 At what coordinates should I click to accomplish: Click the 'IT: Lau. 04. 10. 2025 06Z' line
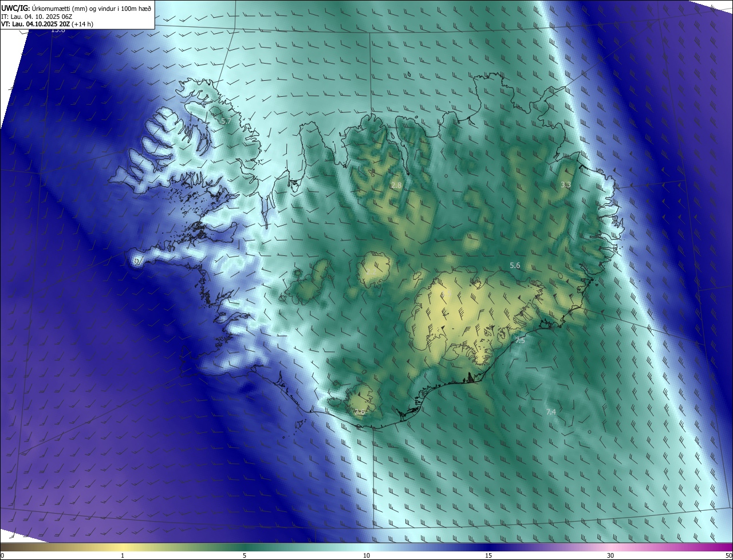point(37,17)
